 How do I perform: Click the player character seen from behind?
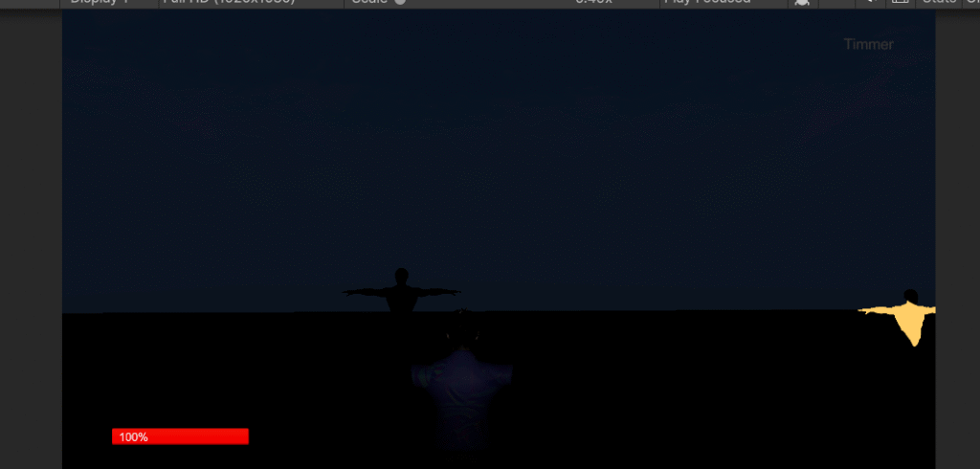462,382
